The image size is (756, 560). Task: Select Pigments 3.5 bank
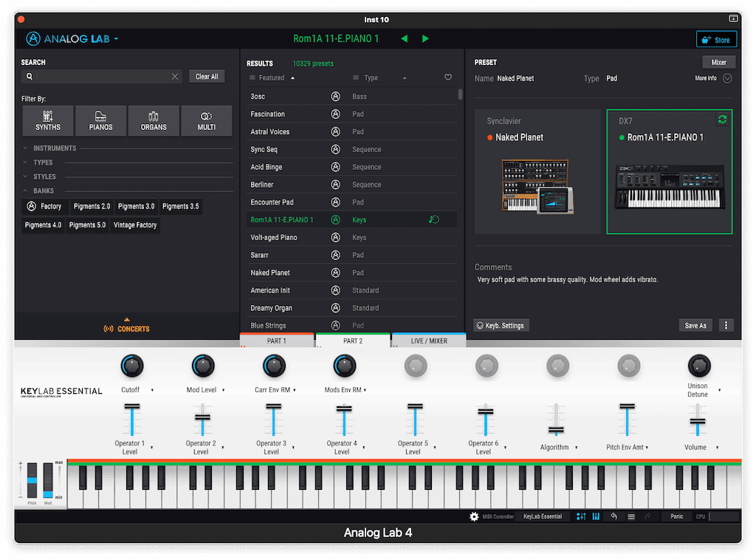(180, 206)
